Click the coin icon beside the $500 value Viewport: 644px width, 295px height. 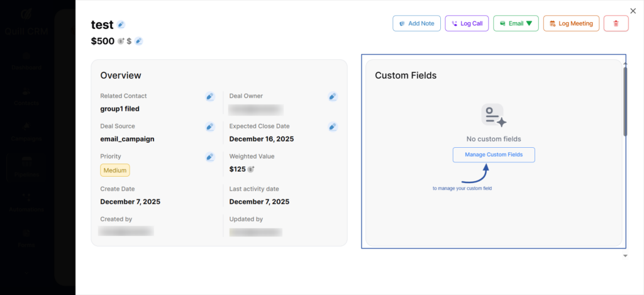pos(120,41)
